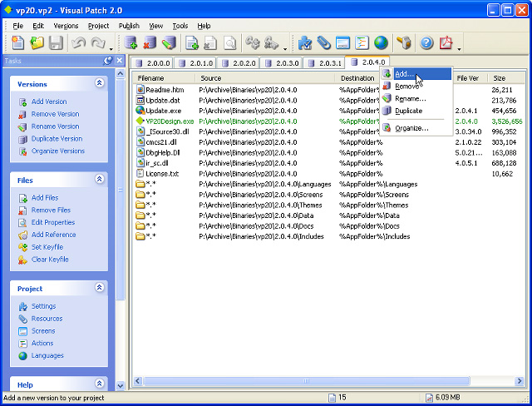The image size is (532, 406).
Task: Select the VP20Design.exe file row
Action: pos(329,121)
